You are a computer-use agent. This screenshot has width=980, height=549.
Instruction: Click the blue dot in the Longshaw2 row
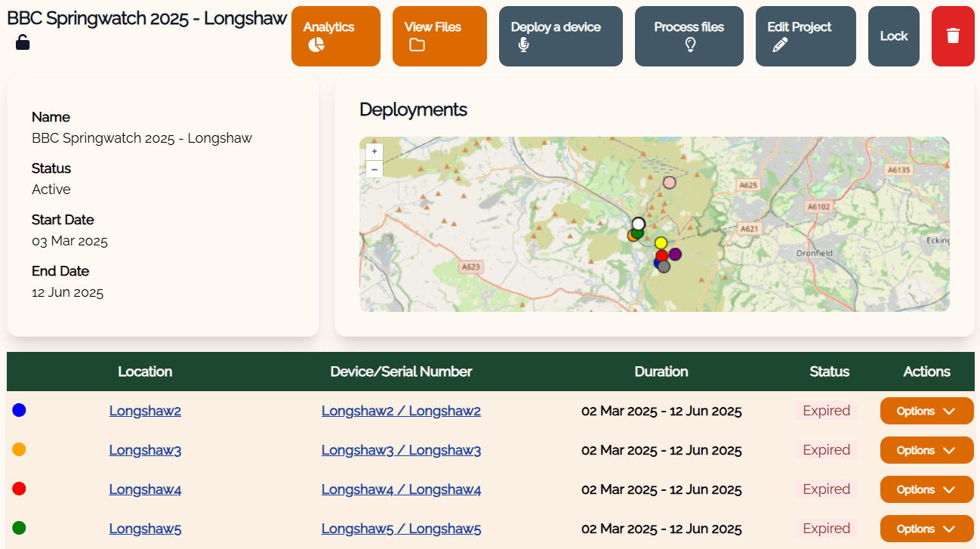[x=20, y=410]
